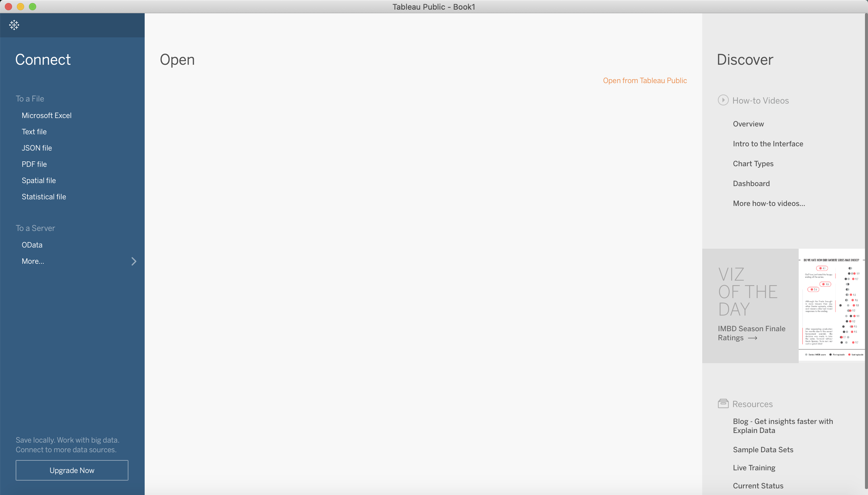Click the Resources archive box icon
Viewport: 868px width, 495px height.
point(723,403)
